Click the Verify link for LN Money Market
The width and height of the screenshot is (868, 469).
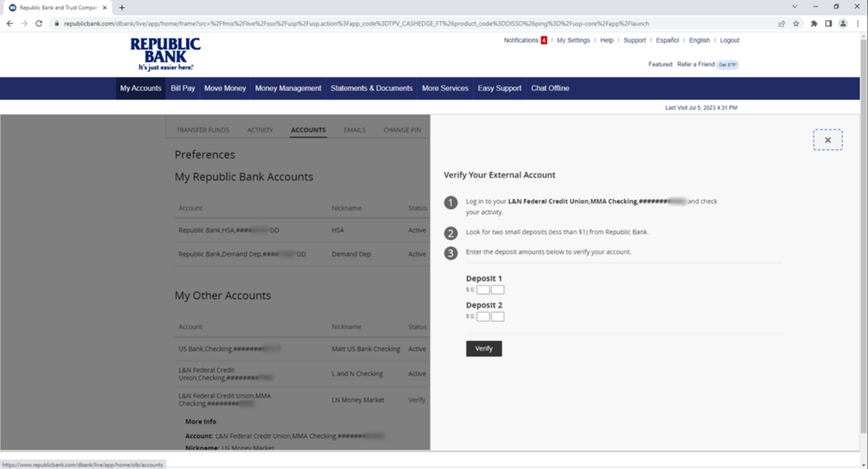pyautogui.click(x=417, y=400)
